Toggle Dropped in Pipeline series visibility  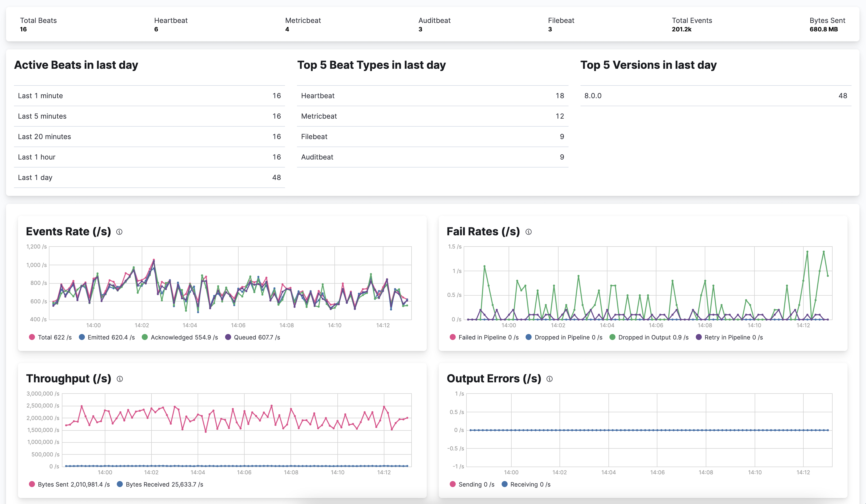564,337
